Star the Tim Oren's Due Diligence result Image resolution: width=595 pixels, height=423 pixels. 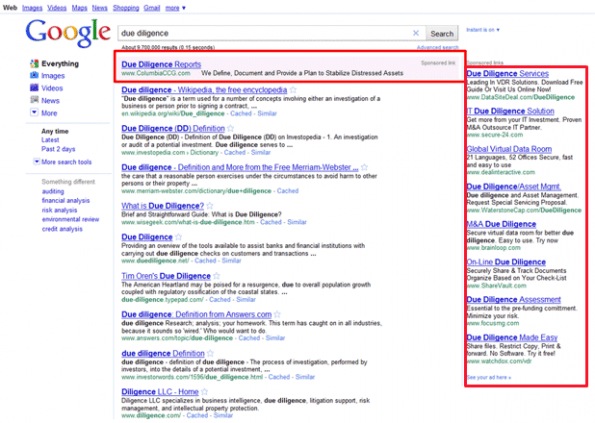point(216,276)
